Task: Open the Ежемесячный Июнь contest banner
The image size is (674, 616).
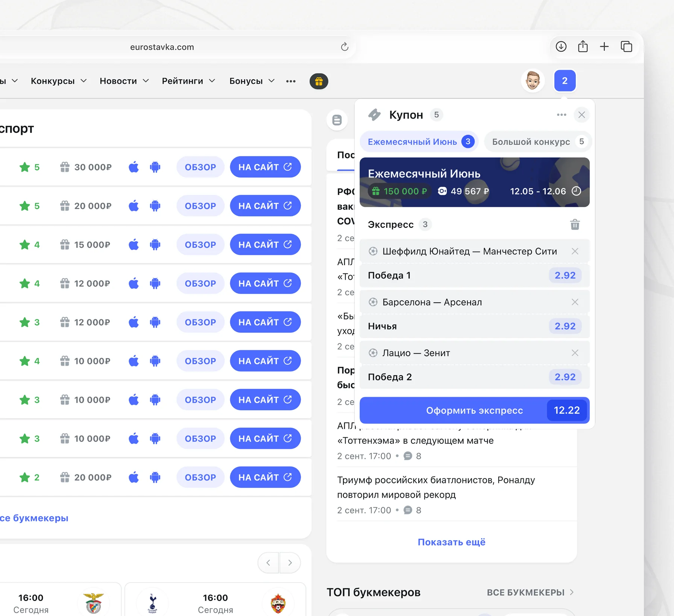Action: (x=474, y=182)
